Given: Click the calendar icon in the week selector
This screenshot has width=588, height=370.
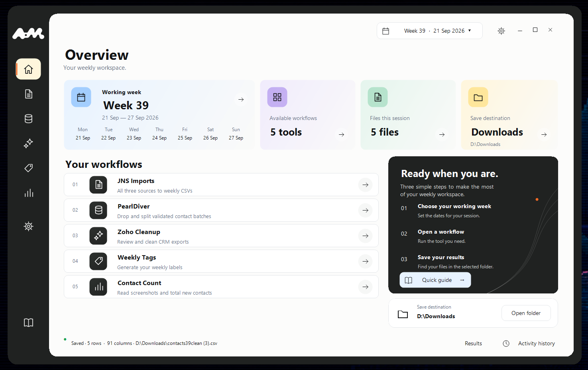Looking at the screenshot, I should (385, 31).
